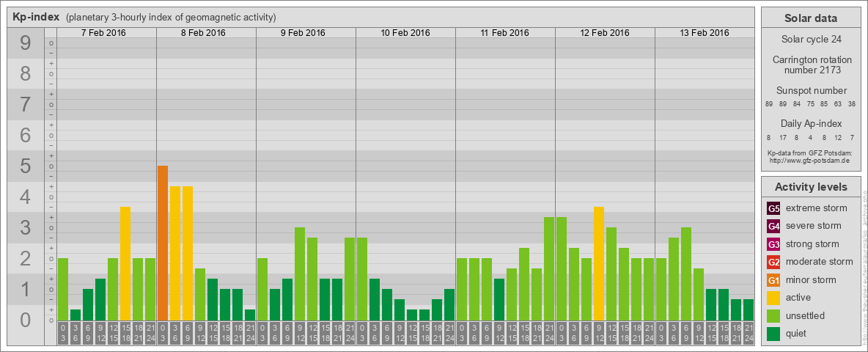
Task: Click the '7 Feb 2016' date header
Action: click(x=103, y=33)
